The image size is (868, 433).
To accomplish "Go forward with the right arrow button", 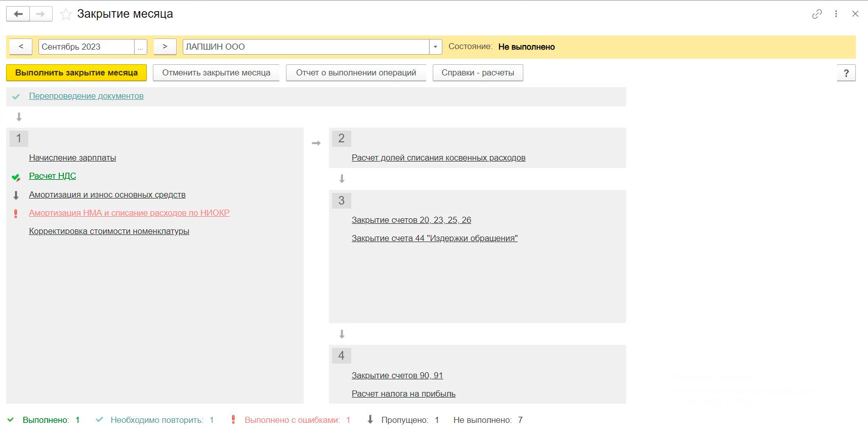I will [x=41, y=14].
